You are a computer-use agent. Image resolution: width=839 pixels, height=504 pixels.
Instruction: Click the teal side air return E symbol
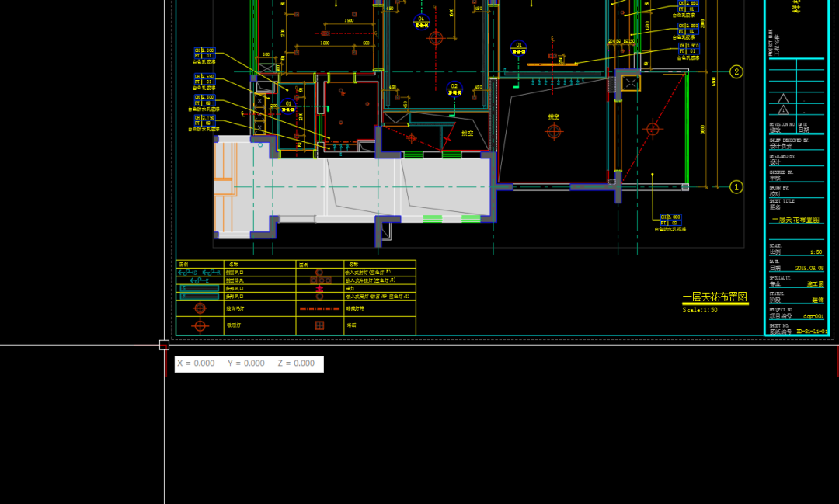(199, 280)
